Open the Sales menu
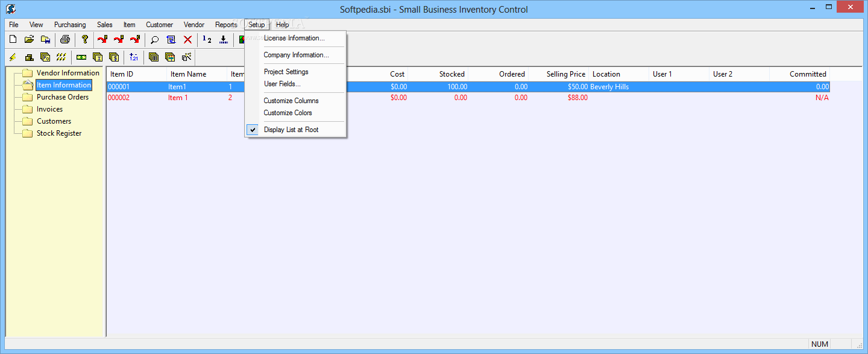This screenshot has width=868, height=354. 105,25
